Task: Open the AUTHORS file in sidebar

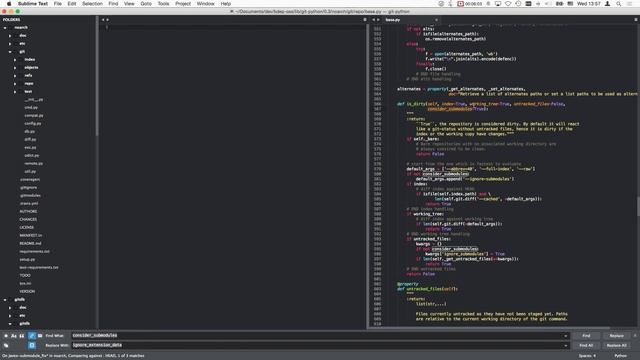Action: click(28, 211)
